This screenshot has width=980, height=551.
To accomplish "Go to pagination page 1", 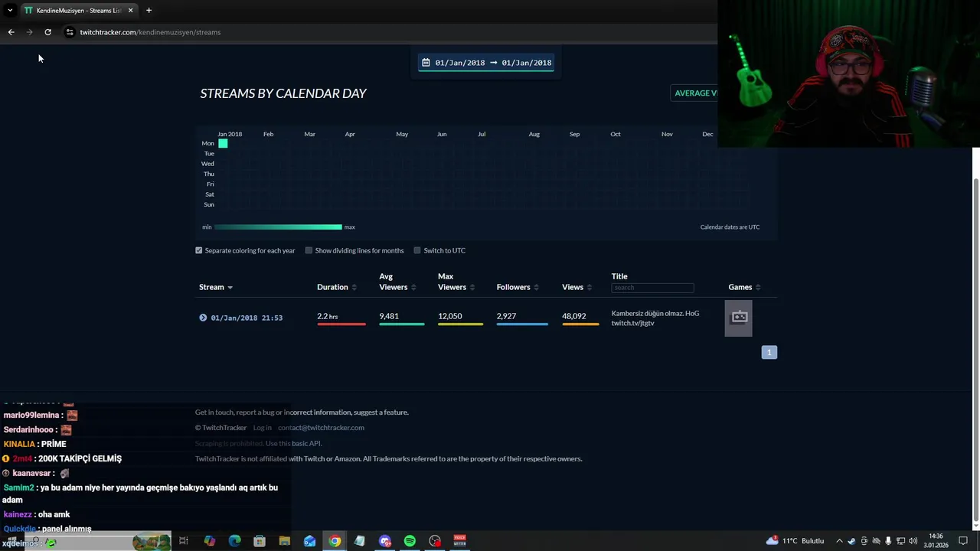I will pyautogui.click(x=769, y=352).
